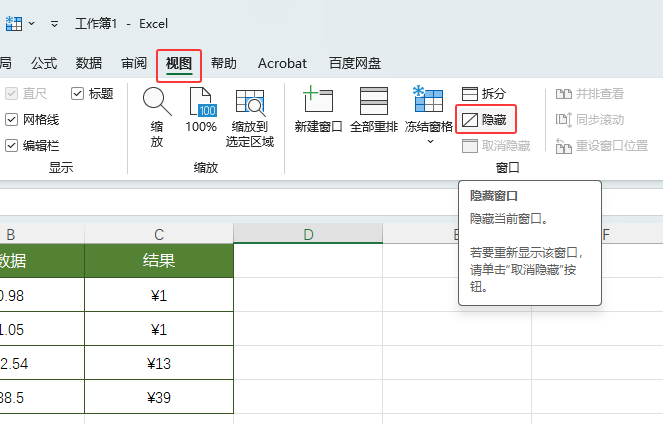Select the 数据 header cell in column B
This screenshot has height=424, width=663.
pos(42,260)
